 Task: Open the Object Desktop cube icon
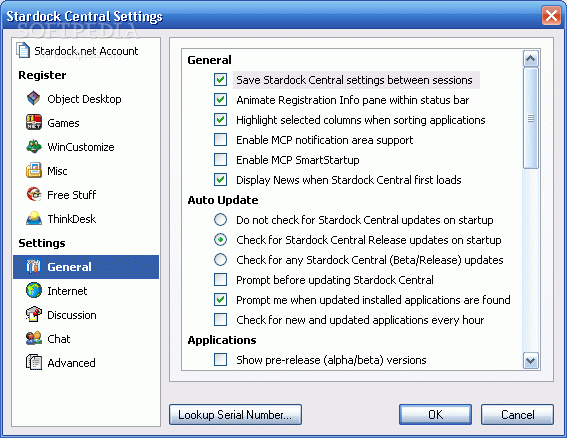(34, 98)
